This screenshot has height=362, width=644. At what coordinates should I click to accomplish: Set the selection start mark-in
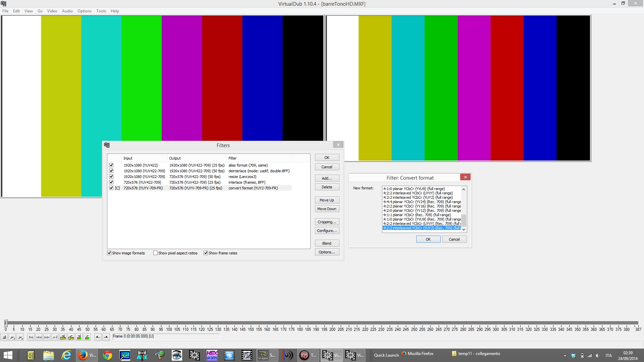pos(98,337)
